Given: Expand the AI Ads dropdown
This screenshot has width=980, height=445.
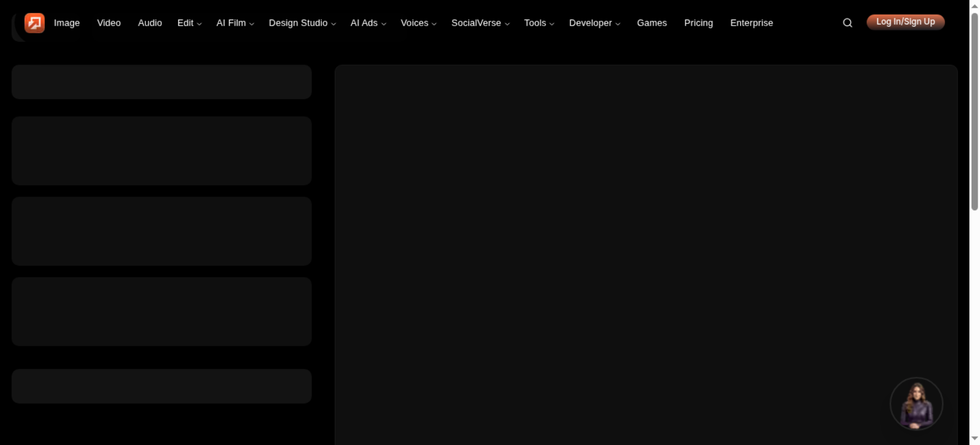Looking at the screenshot, I should click(368, 23).
